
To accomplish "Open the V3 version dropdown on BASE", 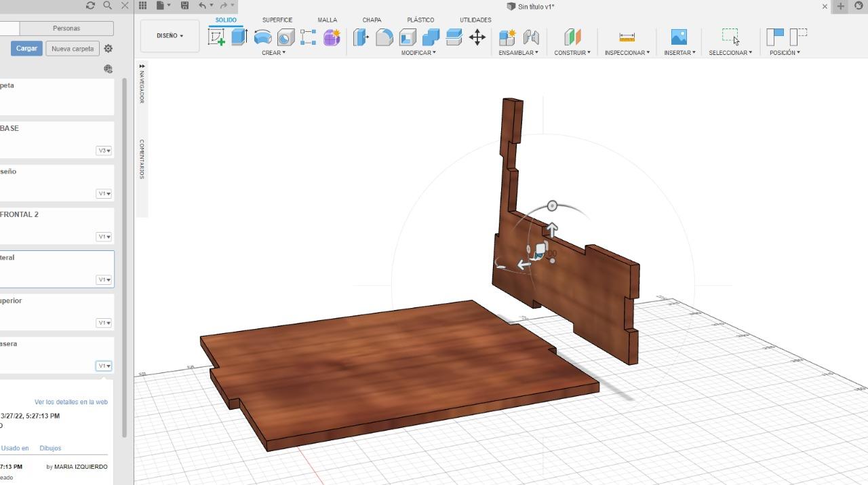I will pos(104,151).
